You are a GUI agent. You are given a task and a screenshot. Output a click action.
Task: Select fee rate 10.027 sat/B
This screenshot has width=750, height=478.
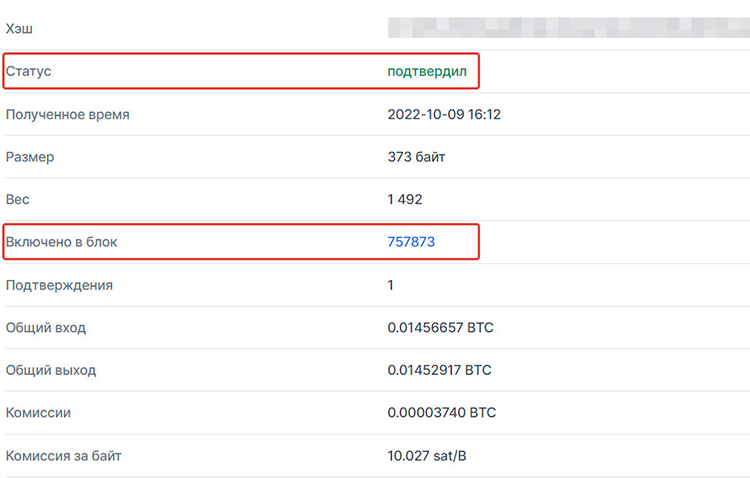(427, 456)
